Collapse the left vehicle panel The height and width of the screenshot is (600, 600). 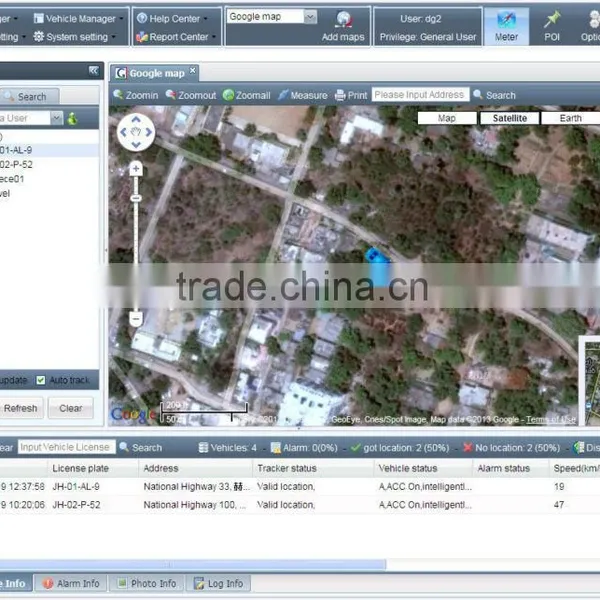(93, 70)
